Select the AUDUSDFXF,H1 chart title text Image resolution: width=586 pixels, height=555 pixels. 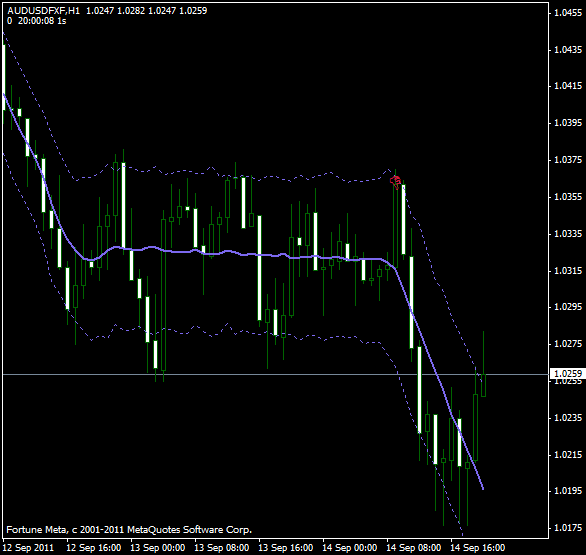[43, 10]
